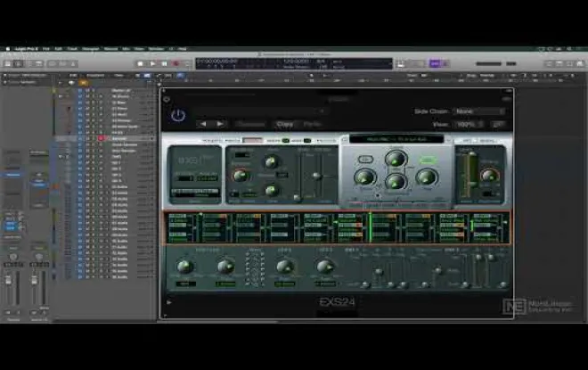The height and width of the screenshot is (370, 588).
Task: Click the left channel strip volume fader
Action: coord(8,281)
